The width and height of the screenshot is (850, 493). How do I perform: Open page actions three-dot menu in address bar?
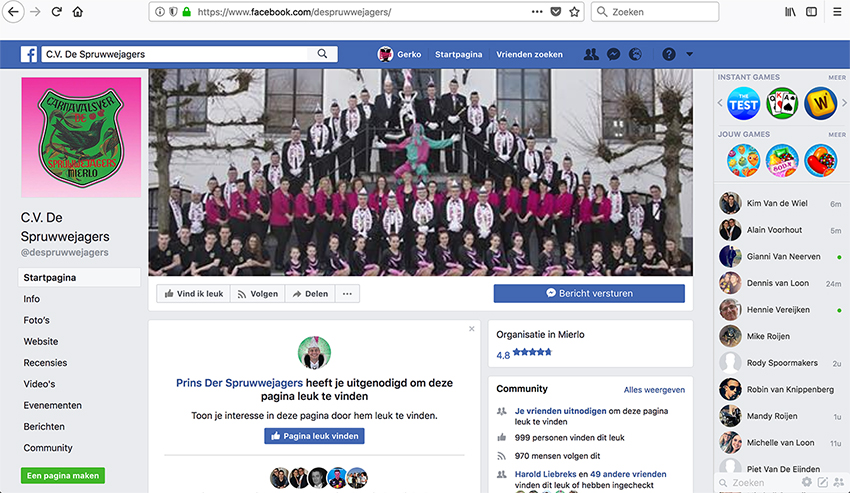point(537,11)
